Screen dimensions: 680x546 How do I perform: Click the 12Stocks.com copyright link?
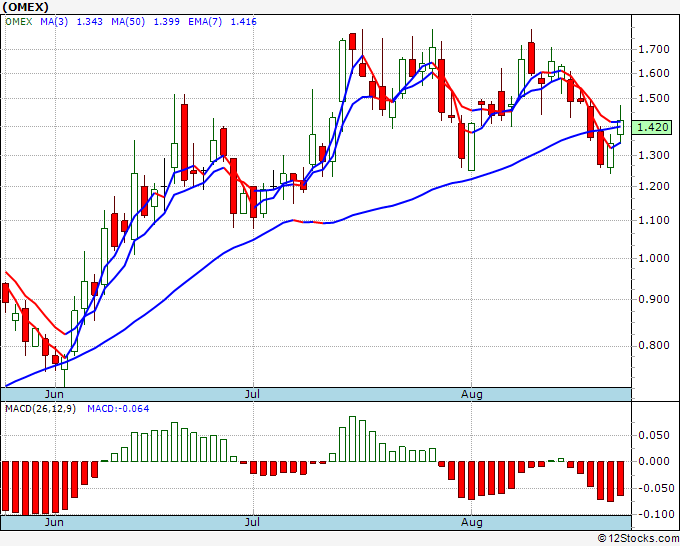(638, 539)
